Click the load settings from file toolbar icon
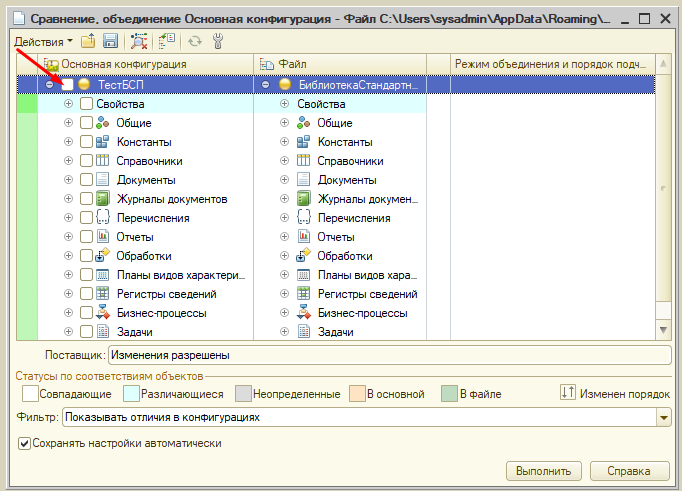This screenshot has width=682, height=491. coord(88,41)
